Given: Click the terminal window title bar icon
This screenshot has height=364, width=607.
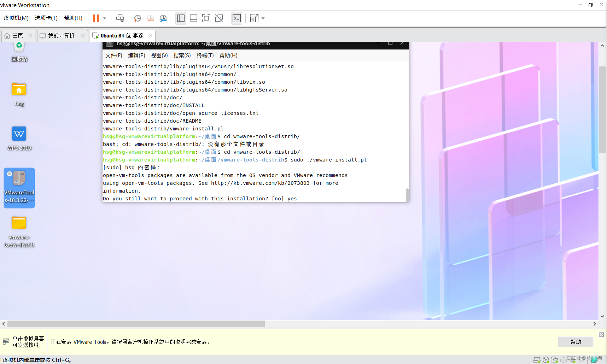Looking at the screenshot, I should (110, 44).
